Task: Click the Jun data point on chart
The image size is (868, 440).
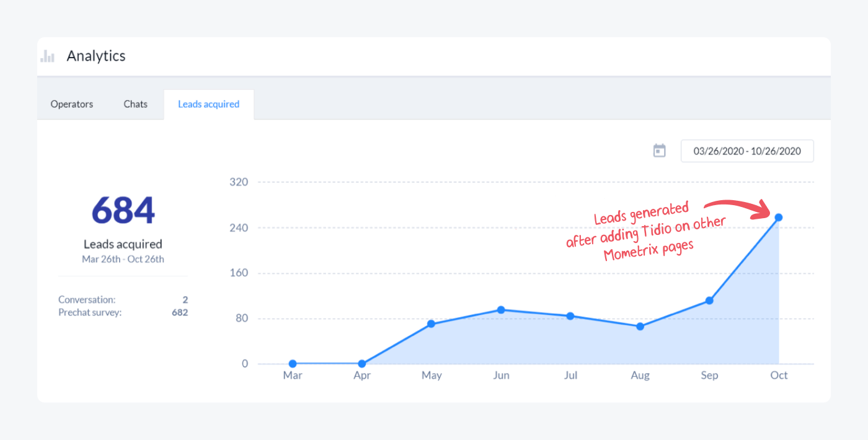Action: [501, 310]
